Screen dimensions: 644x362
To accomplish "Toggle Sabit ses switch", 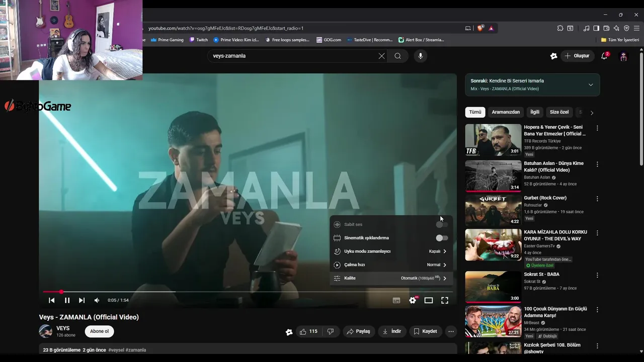I will (441, 225).
